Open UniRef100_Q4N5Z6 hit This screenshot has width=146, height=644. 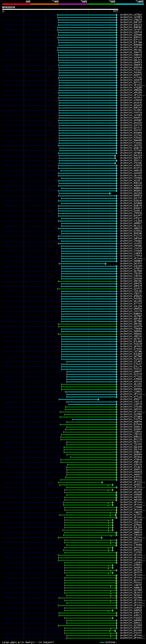(131, 610)
